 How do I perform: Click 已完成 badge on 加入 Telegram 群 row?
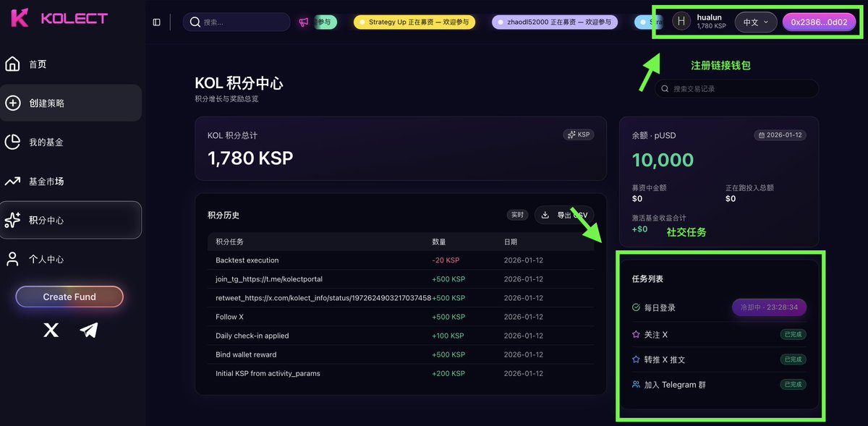(x=793, y=385)
